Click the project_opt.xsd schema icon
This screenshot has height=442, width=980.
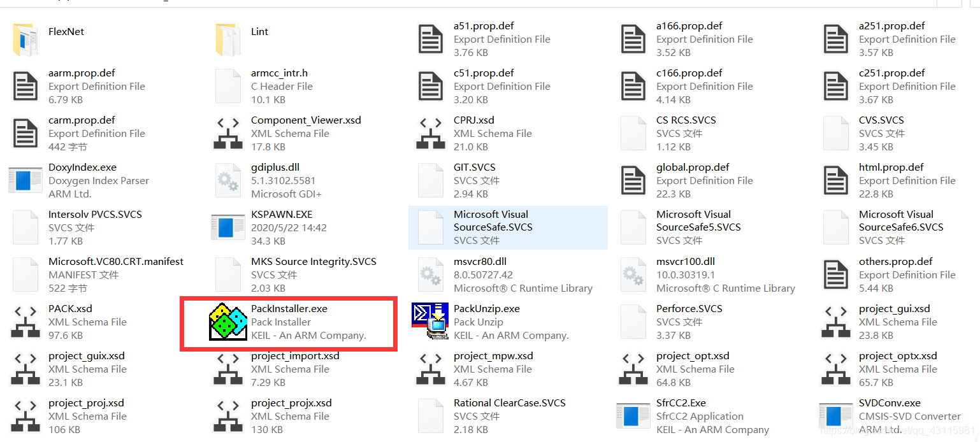coord(633,369)
